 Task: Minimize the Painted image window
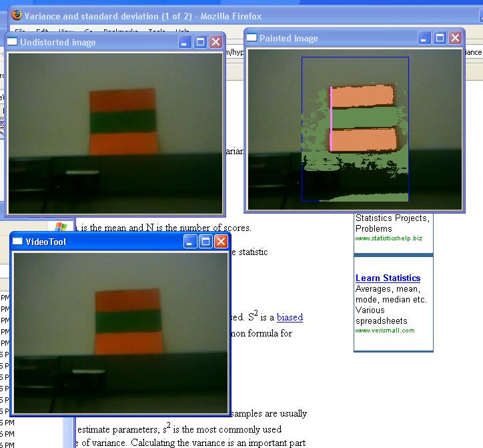(425, 38)
